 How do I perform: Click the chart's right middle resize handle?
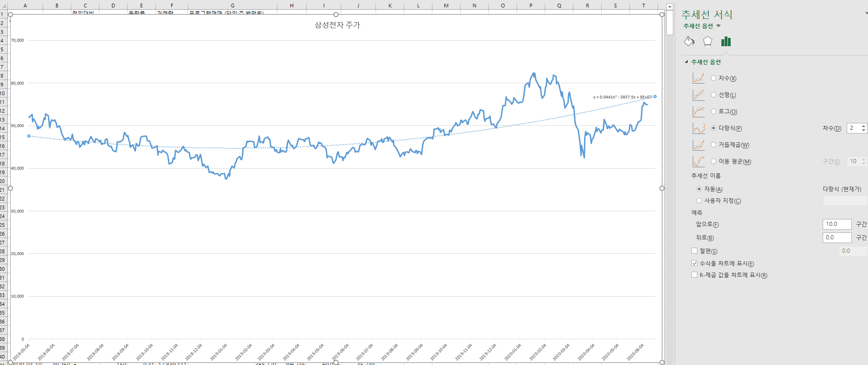coord(662,188)
